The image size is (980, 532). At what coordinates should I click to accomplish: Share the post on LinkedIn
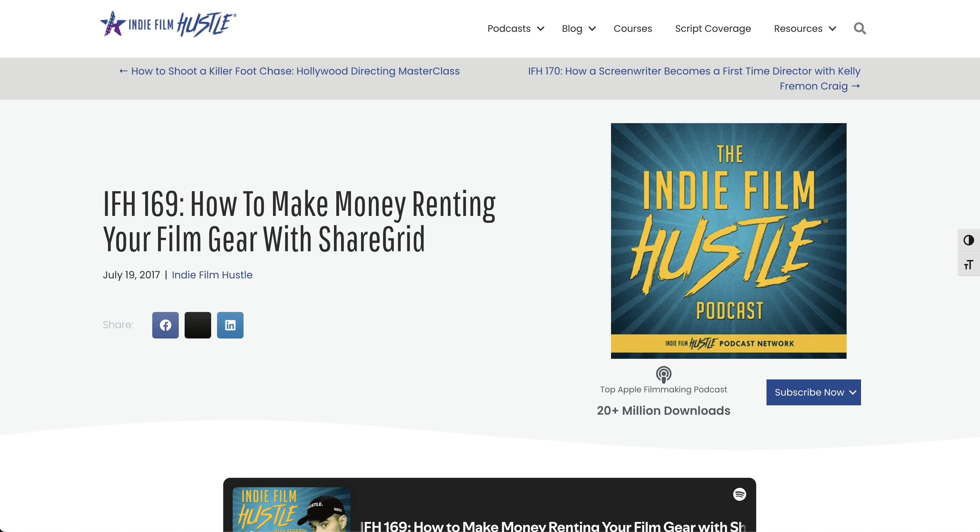coord(230,325)
